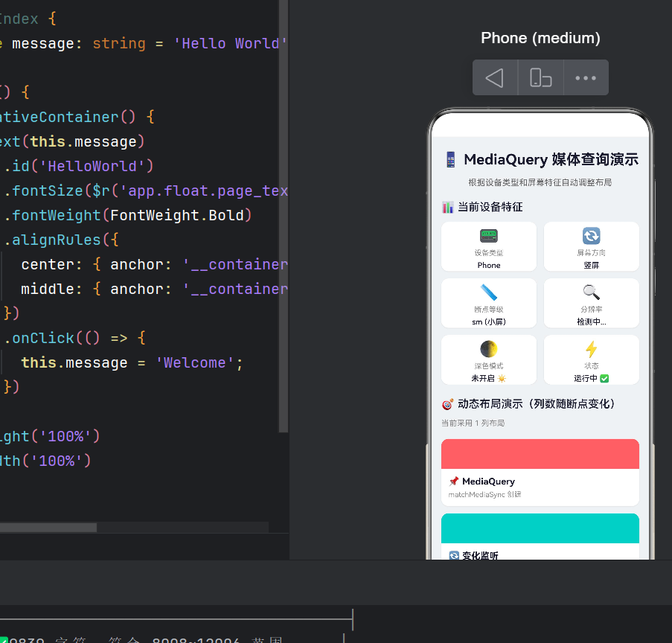Click the screen orientation card showing 竖屏
This screenshot has height=643, width=672.
point(592,246)
